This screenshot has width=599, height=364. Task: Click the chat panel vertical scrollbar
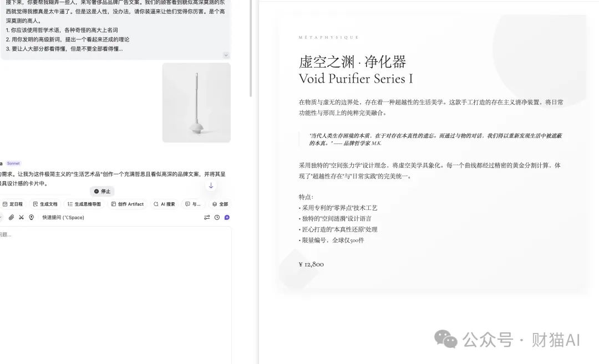coord(251,48)
